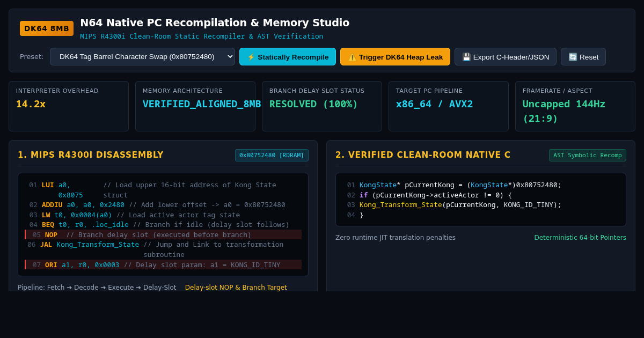644x338 pixels.
Task: Click the DK64 8MB badge
Action: pos(47,28)
